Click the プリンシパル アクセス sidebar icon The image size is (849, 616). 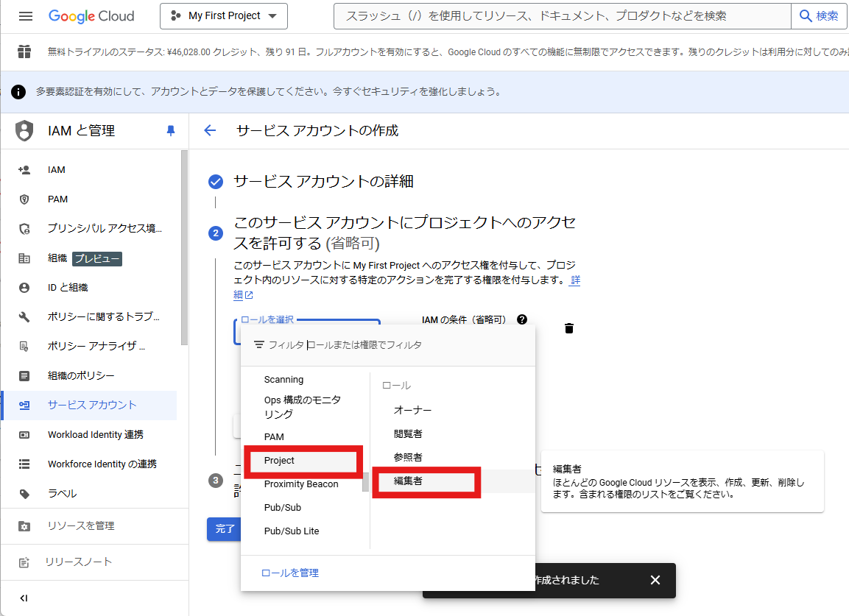[x=24, y=228]
